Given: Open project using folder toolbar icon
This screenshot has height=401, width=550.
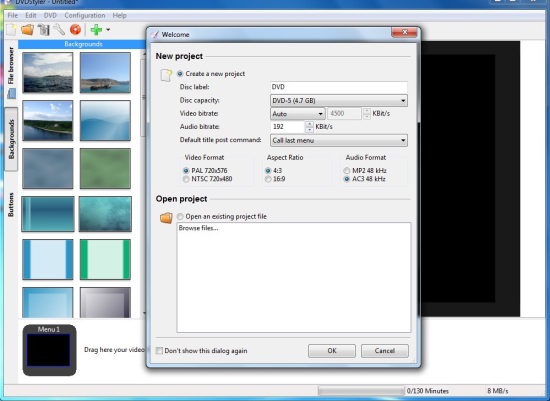Looking at the screenshot, I should tap(27, 30).
